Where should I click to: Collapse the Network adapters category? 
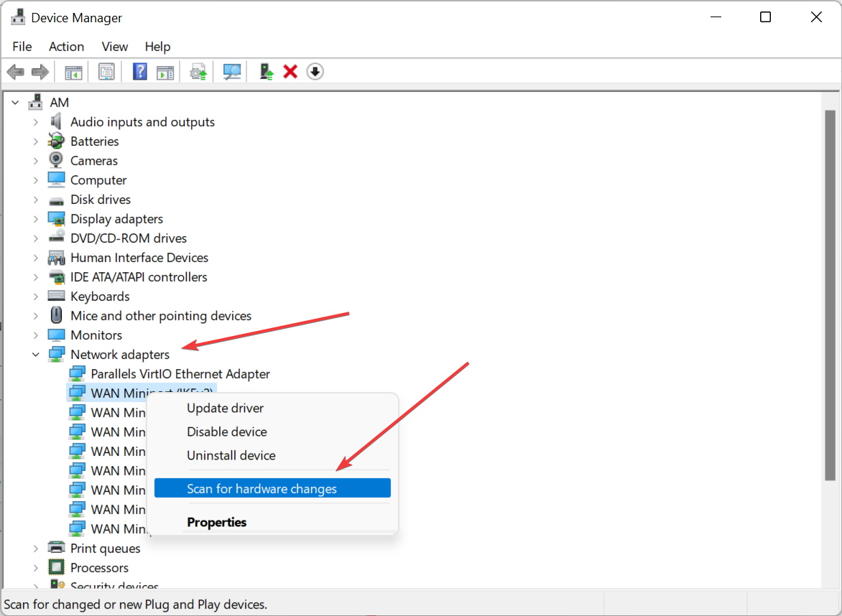36,354
